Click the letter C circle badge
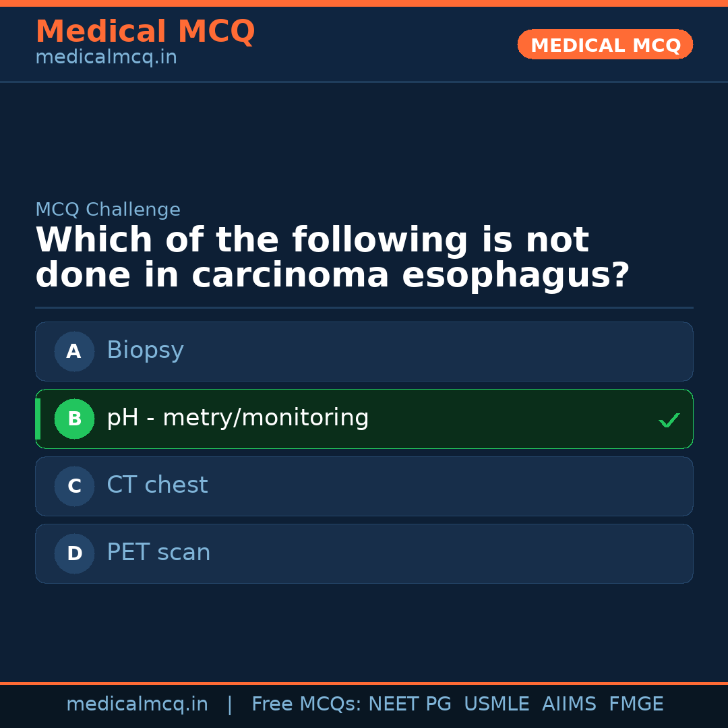The height and width of the screenshot is (728, 728). coord(74,486)
